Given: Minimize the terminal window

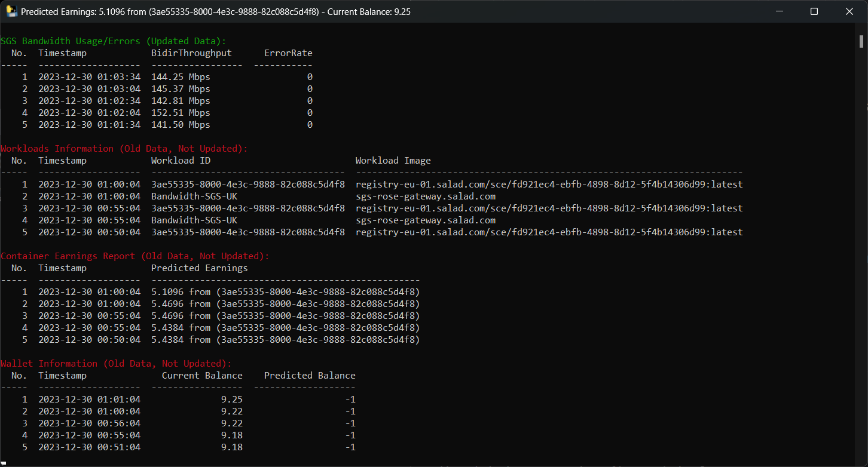Looking at the screenshot, I should click(x=779, y=11).
